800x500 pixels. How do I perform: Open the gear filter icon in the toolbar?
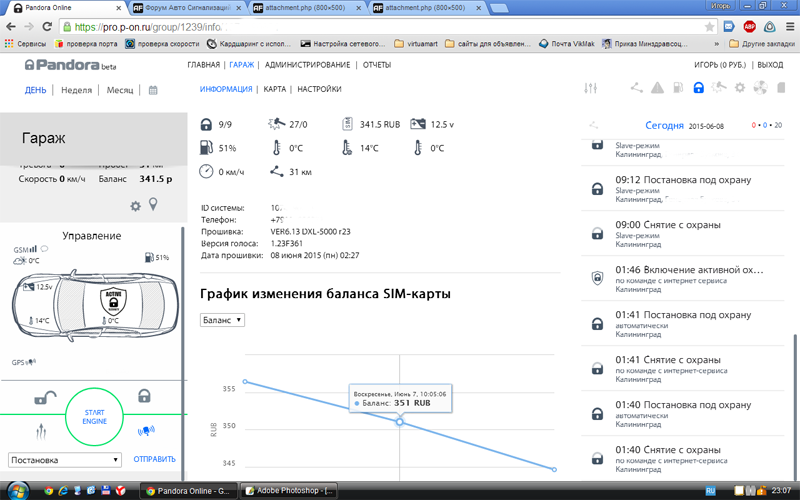coord(740,88)
